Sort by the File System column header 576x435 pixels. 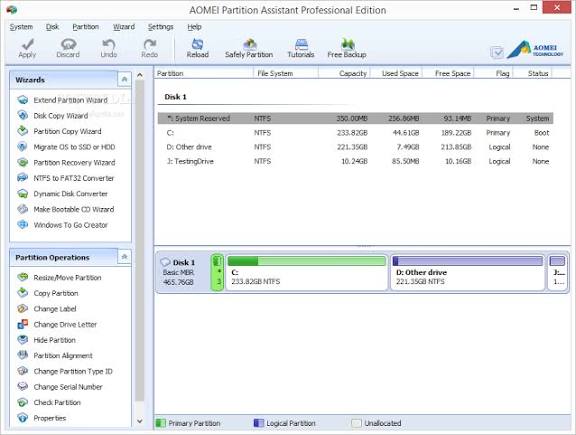pos(286,73)
